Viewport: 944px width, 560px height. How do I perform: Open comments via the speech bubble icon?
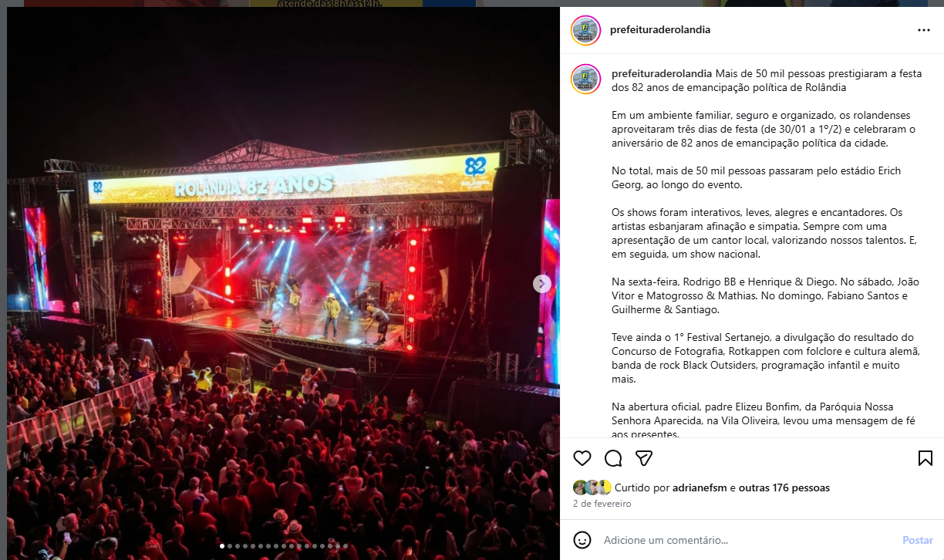tap(613, 458)
